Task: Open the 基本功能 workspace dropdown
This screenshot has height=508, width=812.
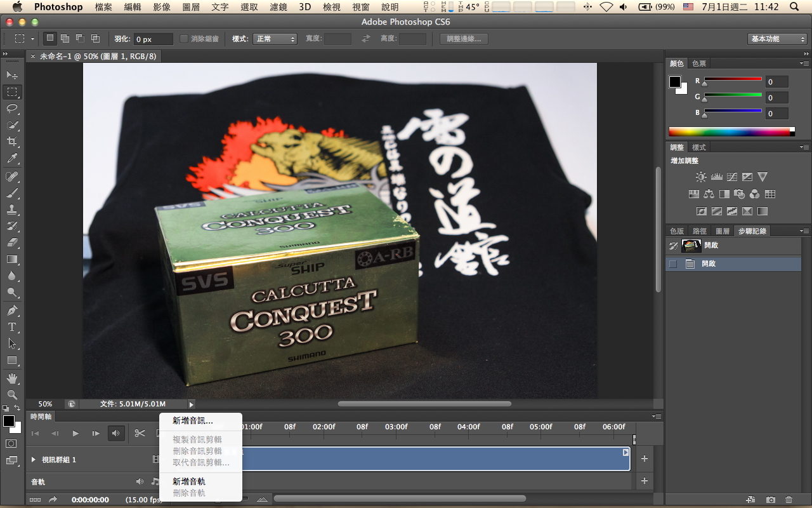Action: pyautogui.click(x=777, y=39)
